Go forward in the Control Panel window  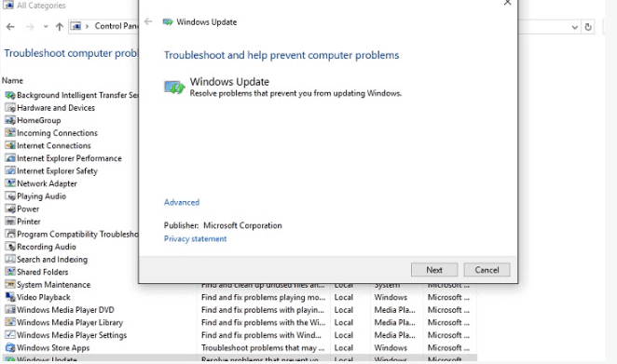30,27
